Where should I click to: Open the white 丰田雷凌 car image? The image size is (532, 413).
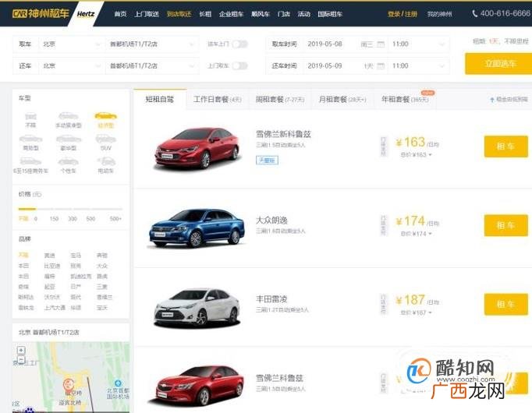tap(197, 308)
